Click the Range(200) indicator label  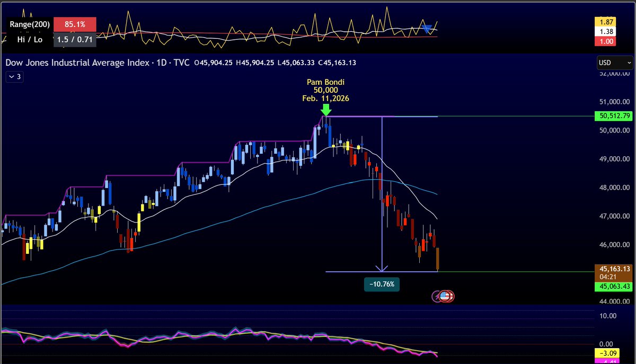(x=29, y=24)
